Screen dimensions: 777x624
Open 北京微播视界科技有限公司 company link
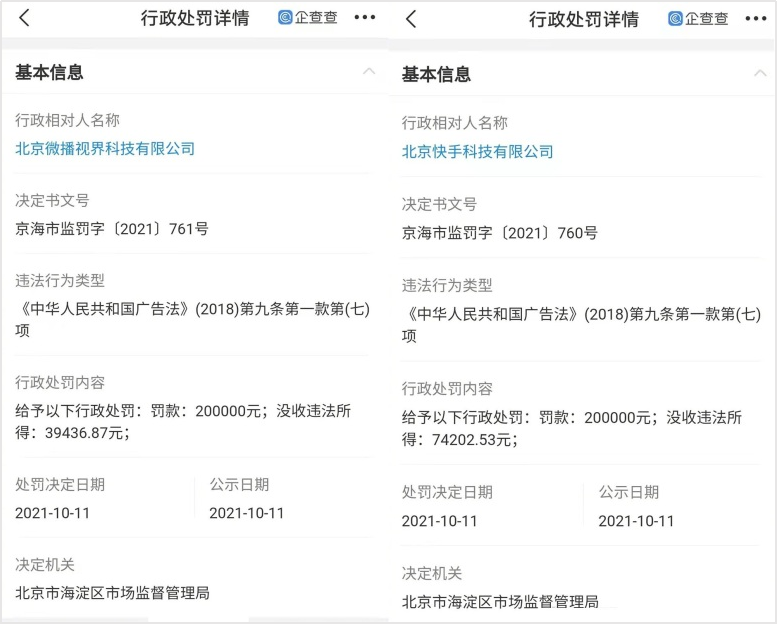point(105,148)
